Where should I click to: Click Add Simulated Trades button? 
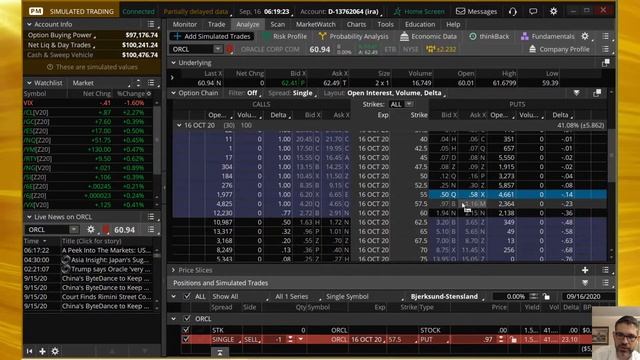212,36
